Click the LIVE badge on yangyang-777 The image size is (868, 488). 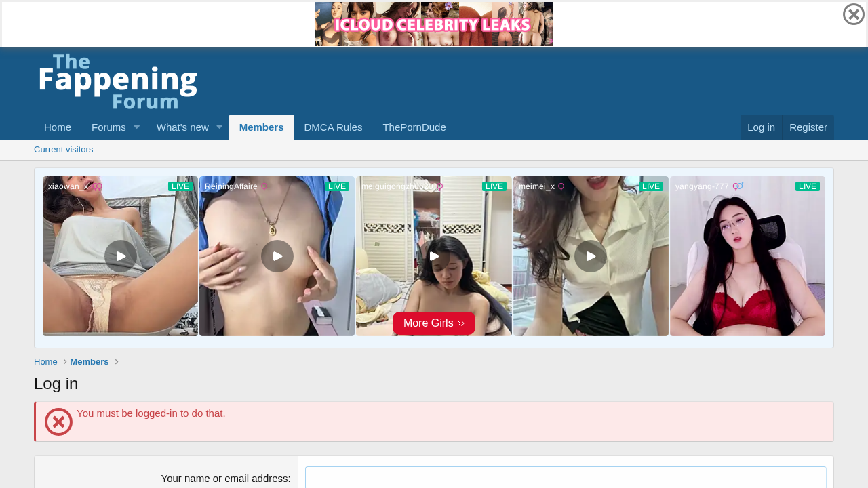[x=808, y=186]
